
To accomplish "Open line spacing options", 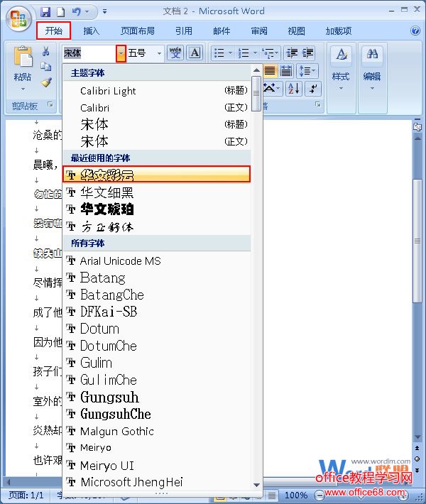I will tap(307, 71).
